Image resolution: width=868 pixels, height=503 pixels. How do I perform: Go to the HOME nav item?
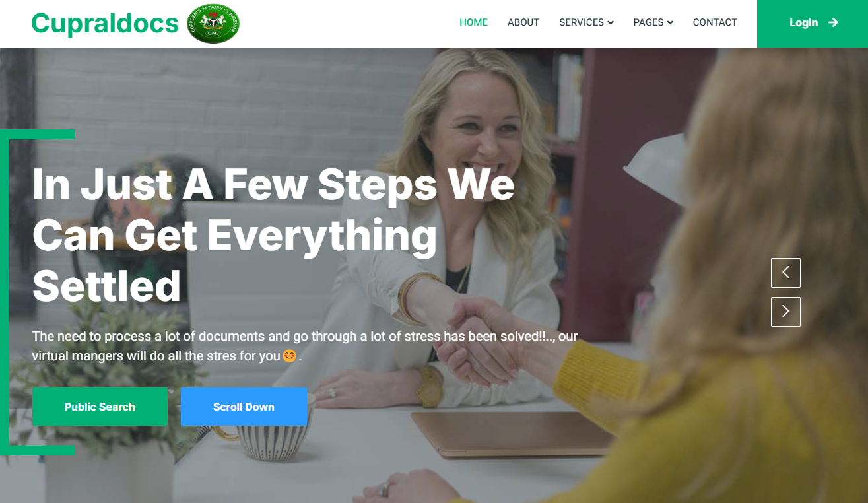coord(473,22)
